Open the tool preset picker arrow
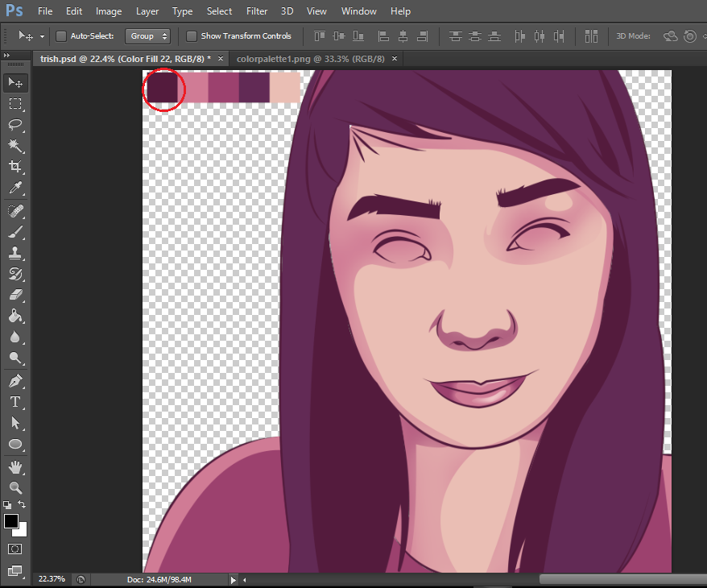This screenshot has height=588, width=707. (42, 36)
